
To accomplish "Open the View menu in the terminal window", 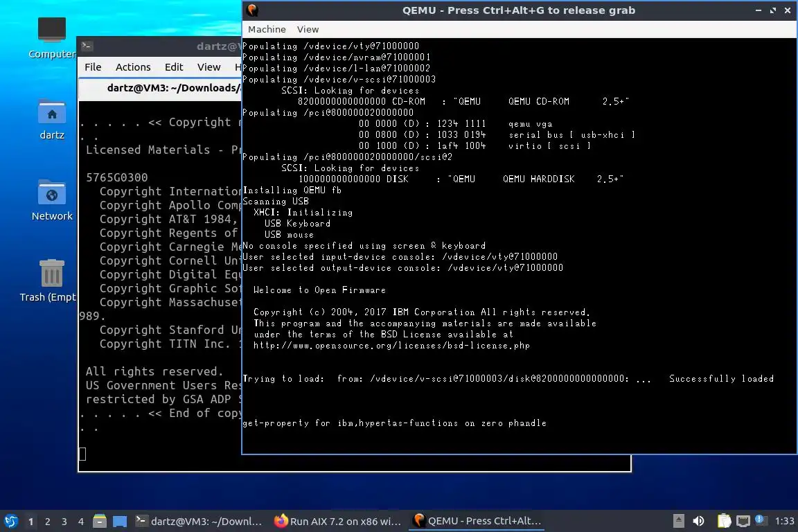I will coord(209,67).
